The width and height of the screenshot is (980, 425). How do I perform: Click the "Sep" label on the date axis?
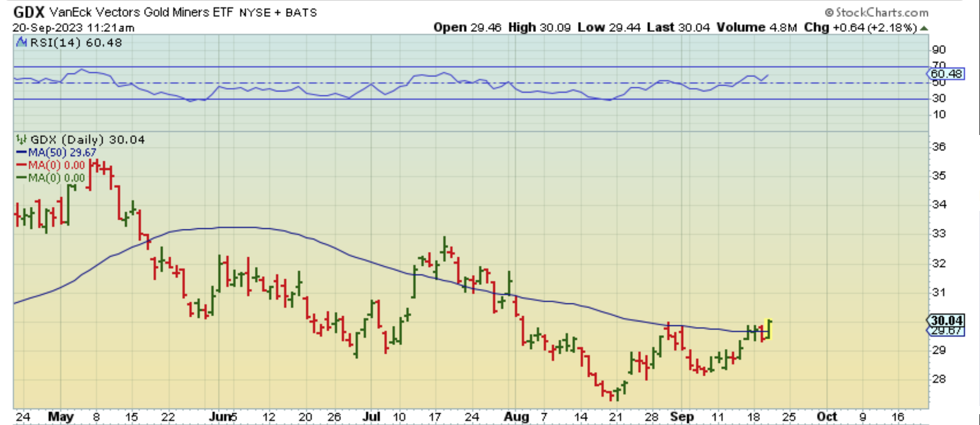coord(682,417)
